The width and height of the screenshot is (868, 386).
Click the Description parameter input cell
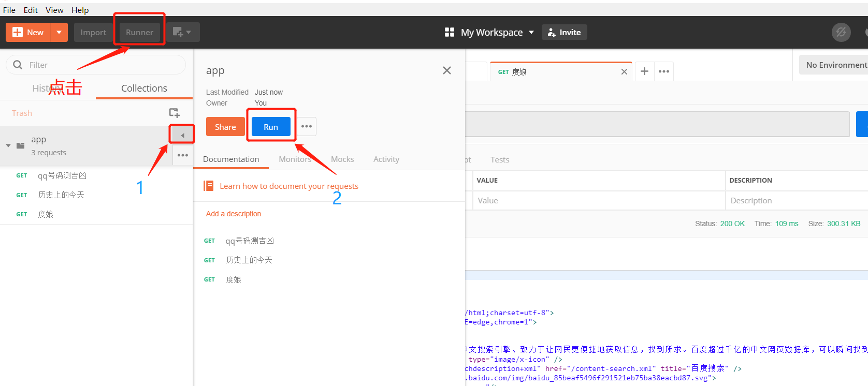(797, 200)
